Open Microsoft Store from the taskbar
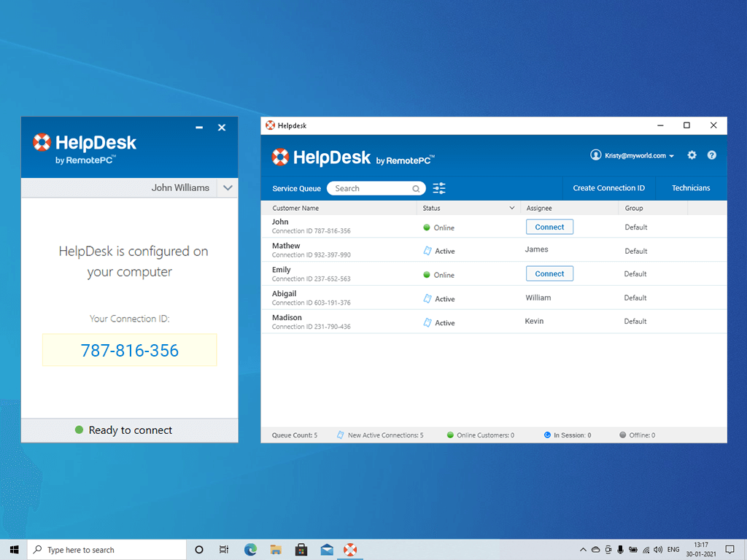 pos(301,550)
